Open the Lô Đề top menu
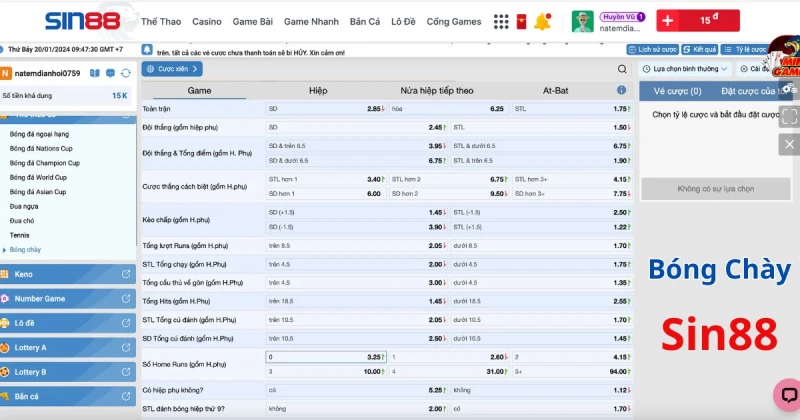Screen dimensions: 800x420 (x=403, y=21)
